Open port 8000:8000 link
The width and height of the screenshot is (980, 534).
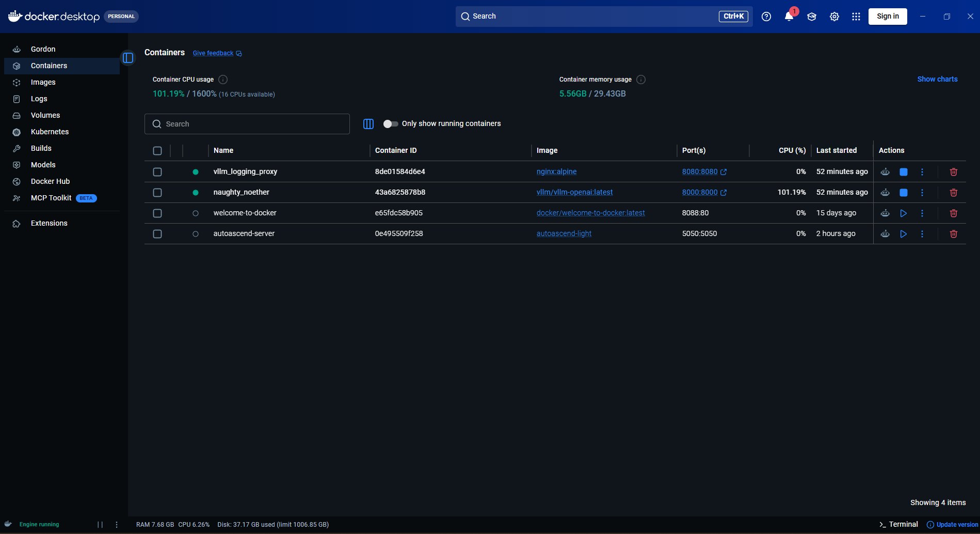(704, 192)
